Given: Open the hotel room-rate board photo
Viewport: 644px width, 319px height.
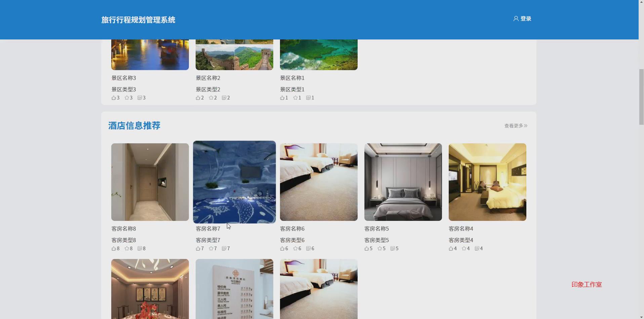Looking at the screenshot, I should pyautogui.click(x=234, y=289).
